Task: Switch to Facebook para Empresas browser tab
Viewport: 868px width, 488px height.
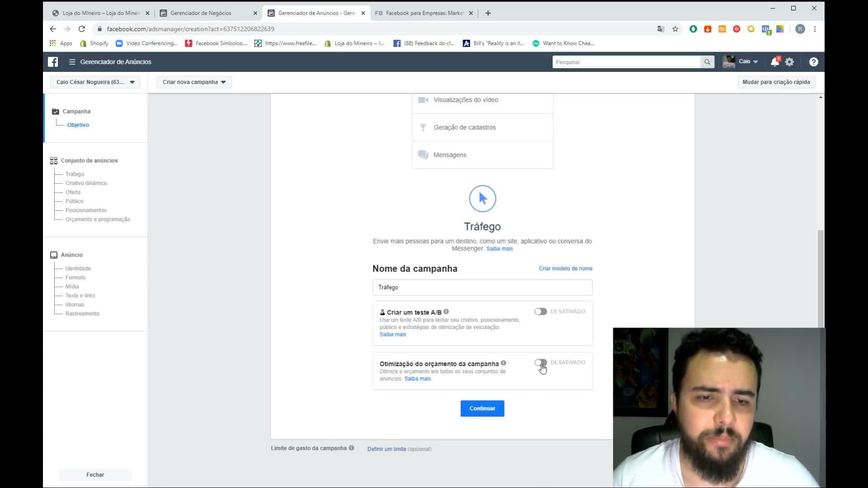Action: click(x=424, y=13)
